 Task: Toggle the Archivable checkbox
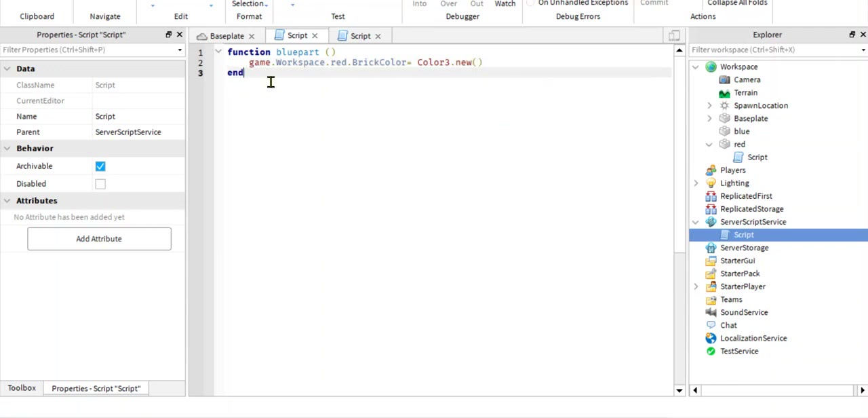click(x=100, y=166)
